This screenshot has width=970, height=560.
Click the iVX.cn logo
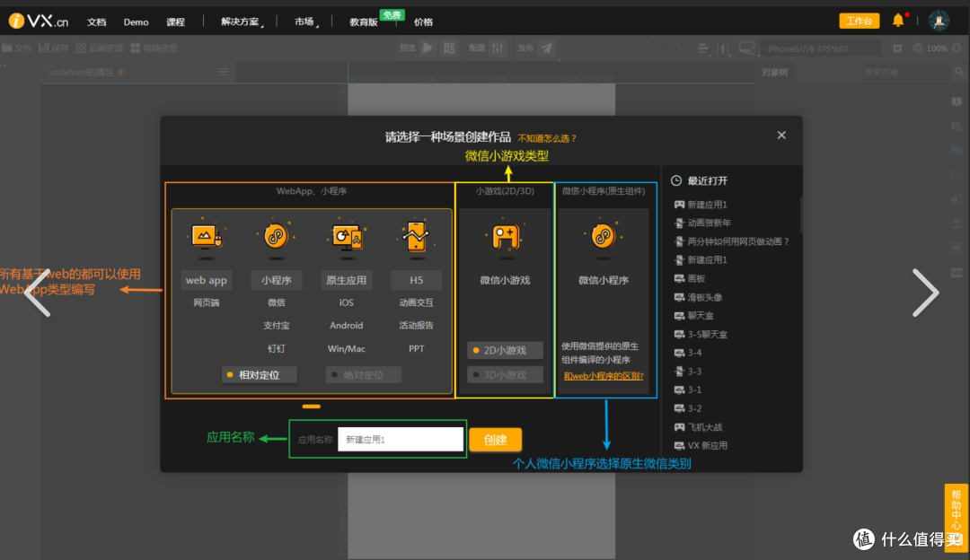39,21
